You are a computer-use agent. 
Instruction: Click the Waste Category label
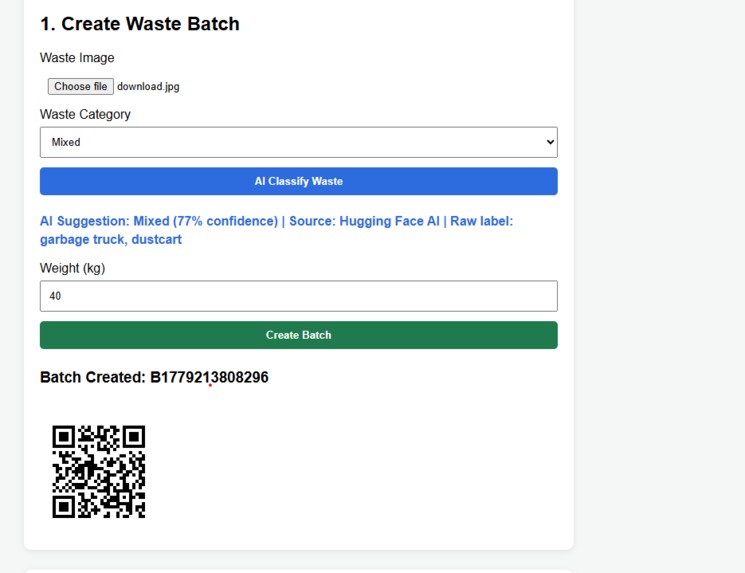(85, 114)
